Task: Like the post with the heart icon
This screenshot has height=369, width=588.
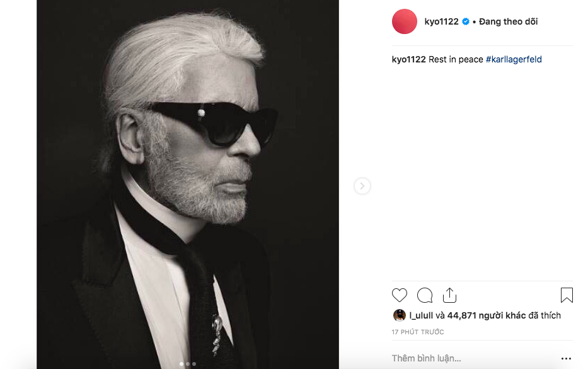Action: [400, 295]
